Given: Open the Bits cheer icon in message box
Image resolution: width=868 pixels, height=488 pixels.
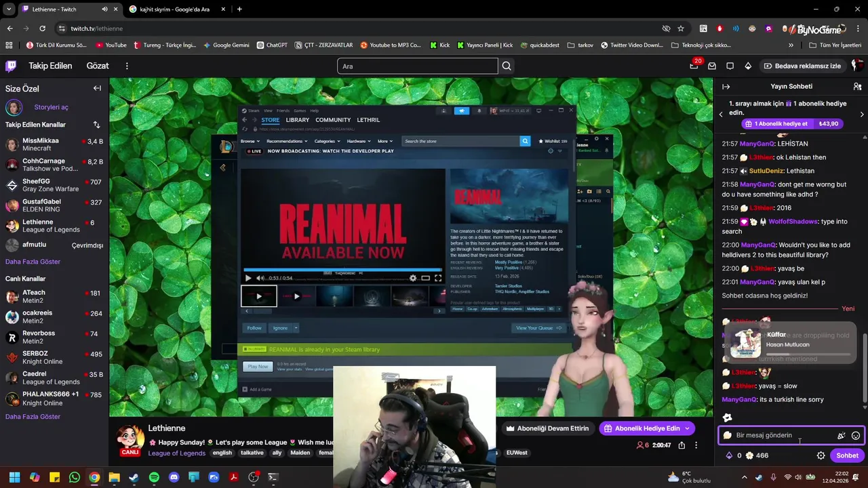Looking at the screenshot, I should (x=842, y=435).
